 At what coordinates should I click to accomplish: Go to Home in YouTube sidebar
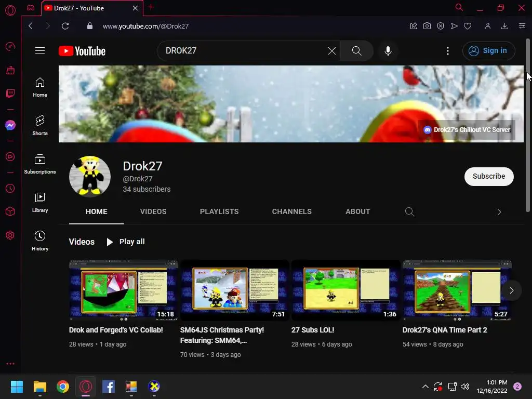[40, 87]
